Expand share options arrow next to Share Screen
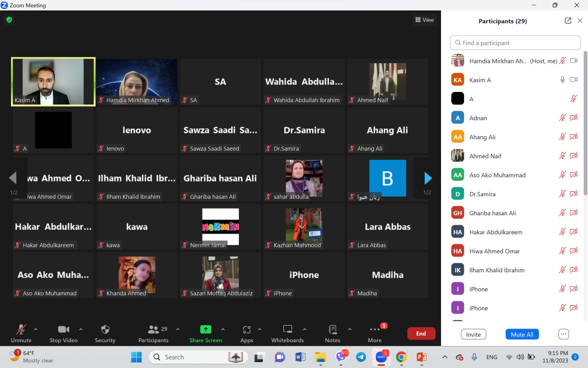The image size is (588, 368). click(223, 329)
